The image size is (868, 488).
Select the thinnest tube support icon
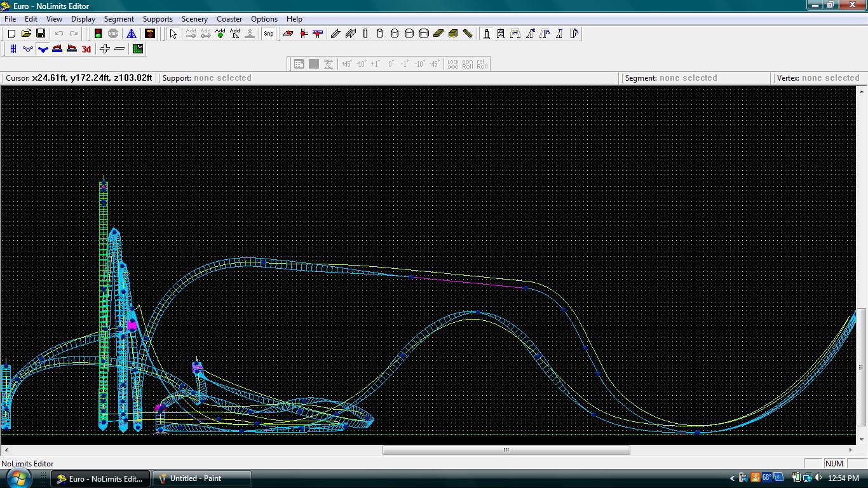(x=365, y=34)
